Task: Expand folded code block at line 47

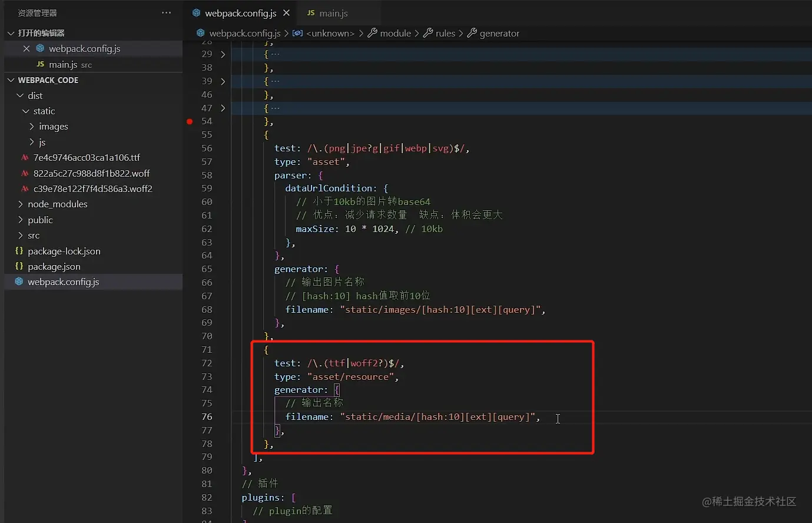Action: tap(223, 108)
